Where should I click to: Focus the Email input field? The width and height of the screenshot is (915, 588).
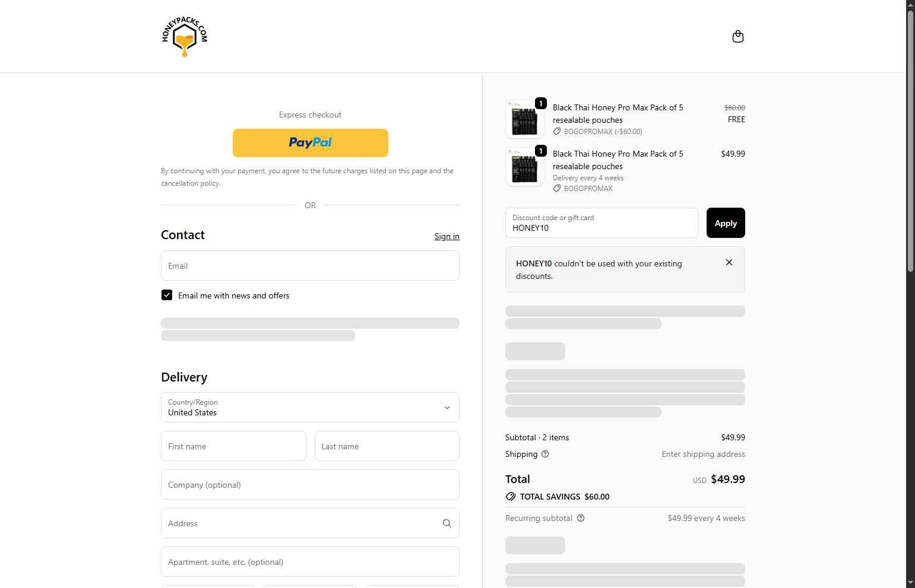(310, 265)
